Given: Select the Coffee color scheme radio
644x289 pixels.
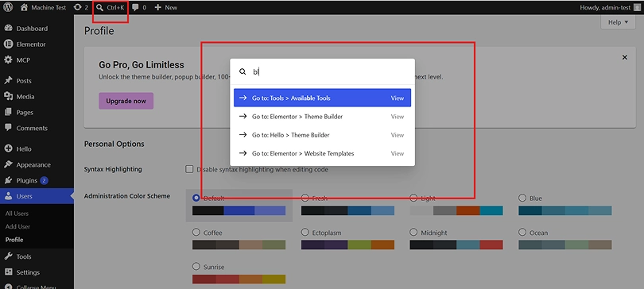Looking at the screenshot, I should pos(196,232).
